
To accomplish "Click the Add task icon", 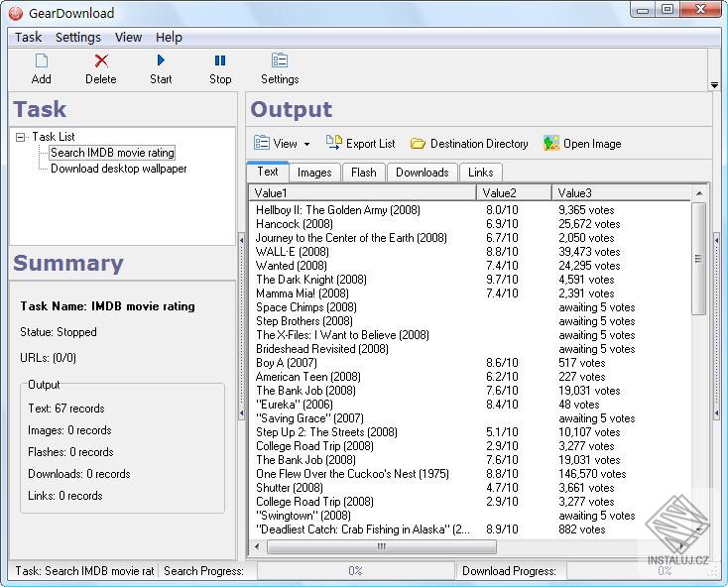I will point(42,60).
